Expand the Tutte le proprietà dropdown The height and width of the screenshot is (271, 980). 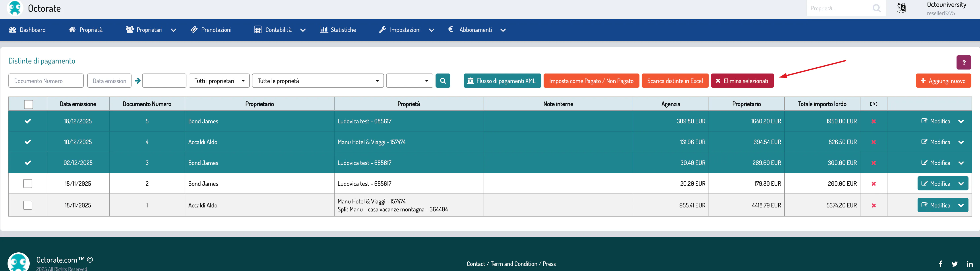pyautogui.click(x=318, y=81)
